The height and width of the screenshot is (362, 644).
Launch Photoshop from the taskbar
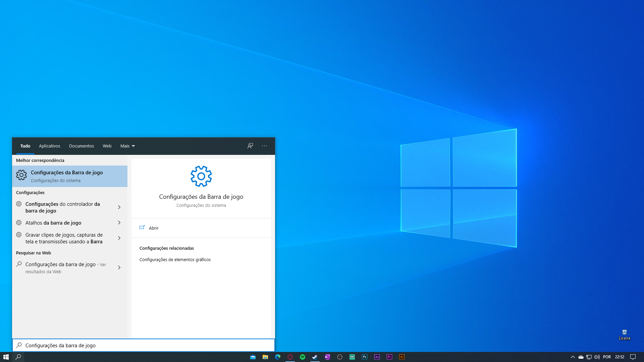point(365,357)
